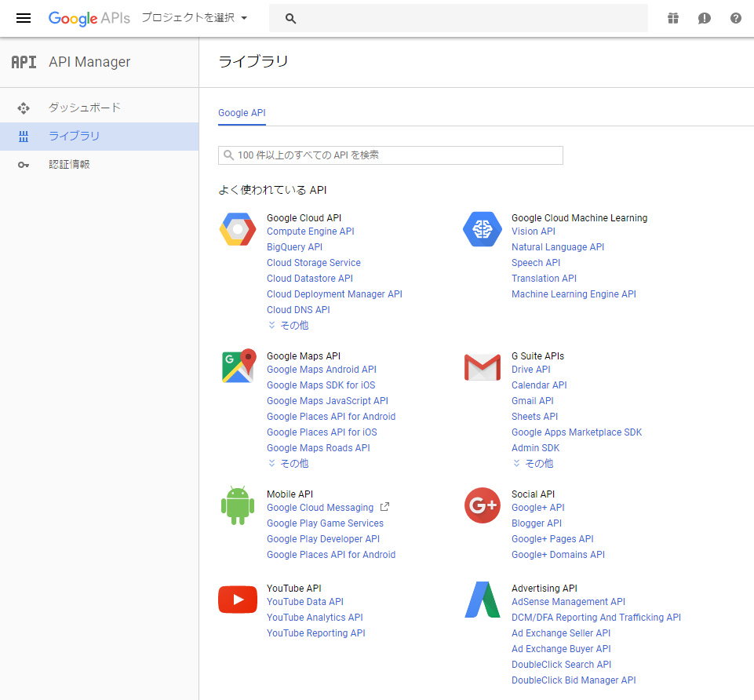Click the Cloud Machine Learning brain icon

click(483, 229)
